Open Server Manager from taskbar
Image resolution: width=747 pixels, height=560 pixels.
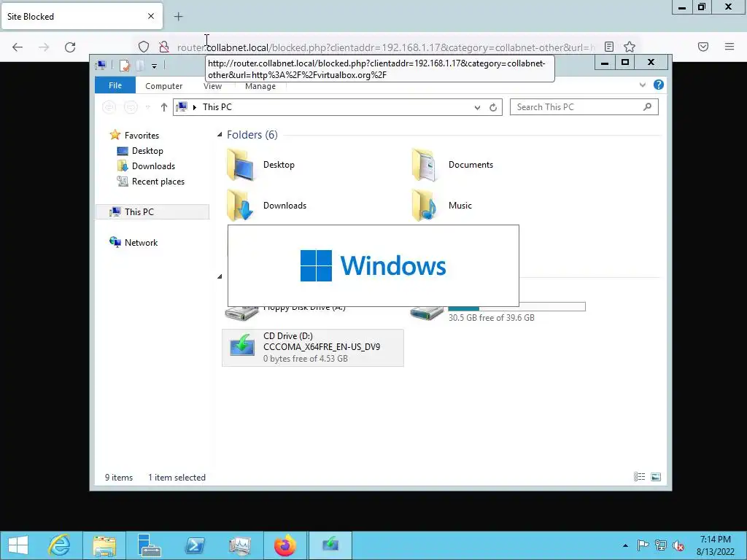coord(149,545)
